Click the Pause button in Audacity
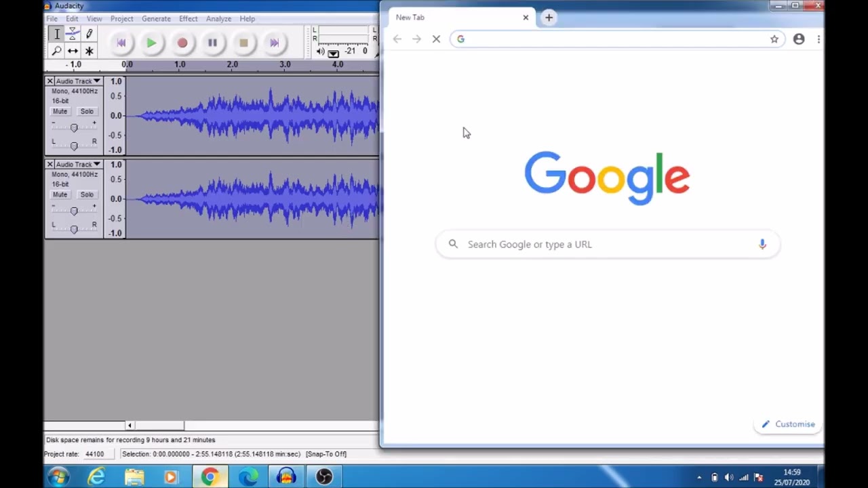The image size is (868, 488). 212,43
